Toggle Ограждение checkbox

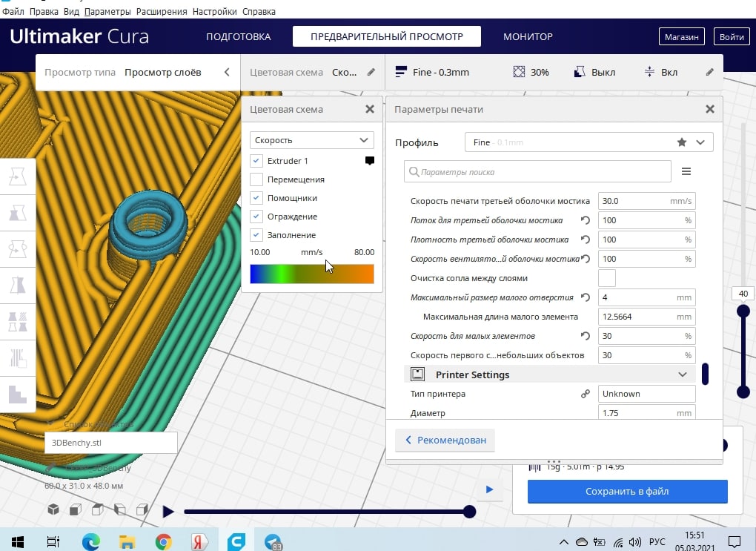tap(256, 217)
